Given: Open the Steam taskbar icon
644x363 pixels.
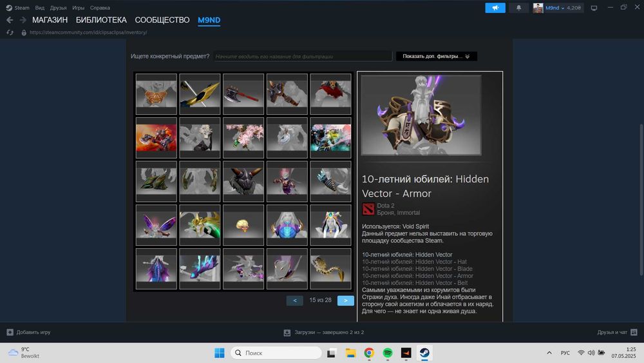Looking at the screenshot, I should pyautogui.click(x=424, y=353).
